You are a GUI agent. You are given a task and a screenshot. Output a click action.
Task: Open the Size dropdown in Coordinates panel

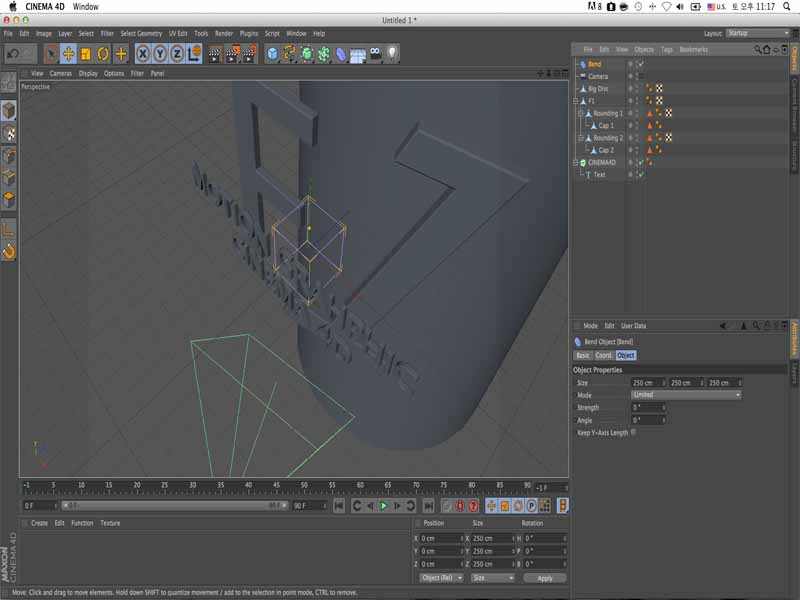(x=492, y=578)
